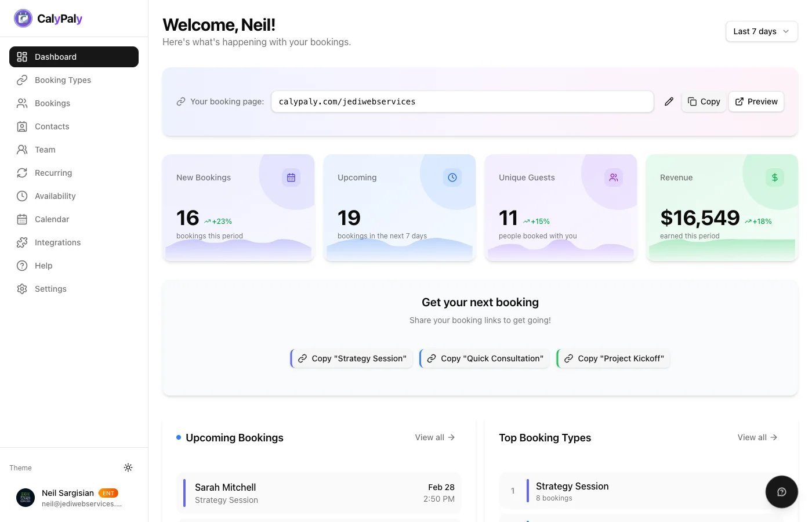Click the ENT badge next to Neil's name
This screenshot has width=812, height=522.
click(x=108, y=493)
